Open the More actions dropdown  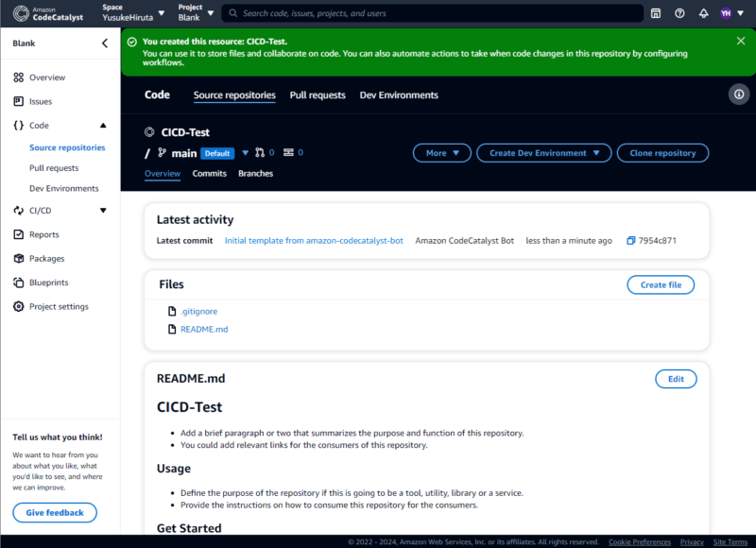coord(441,152)
